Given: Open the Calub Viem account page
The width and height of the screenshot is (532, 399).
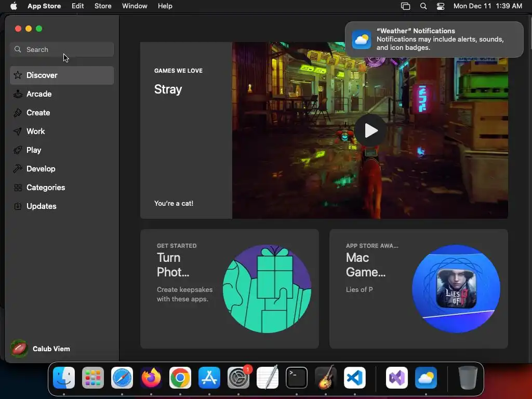Looking at the screenshot, I should (x=41, y=349).
